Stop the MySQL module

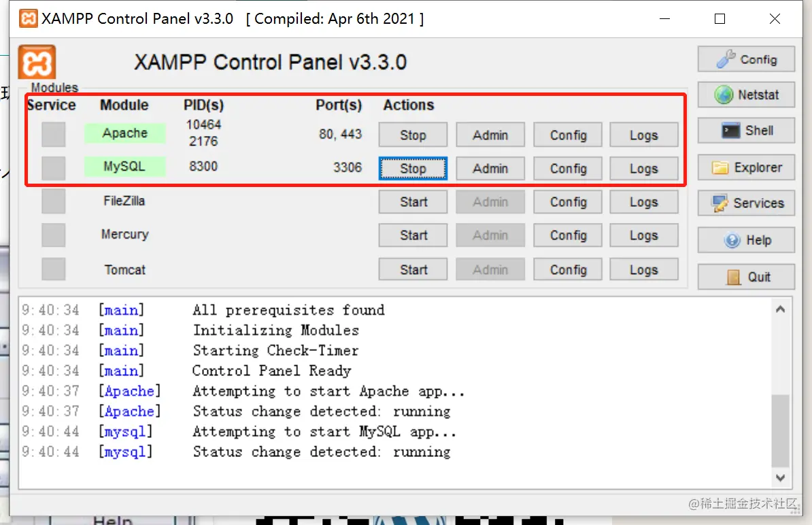413,168
